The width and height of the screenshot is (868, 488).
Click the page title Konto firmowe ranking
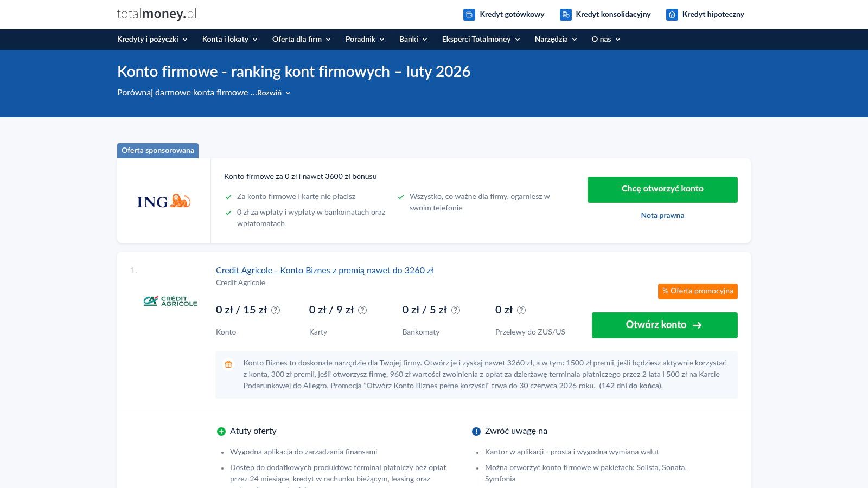[x=293, y=72]
